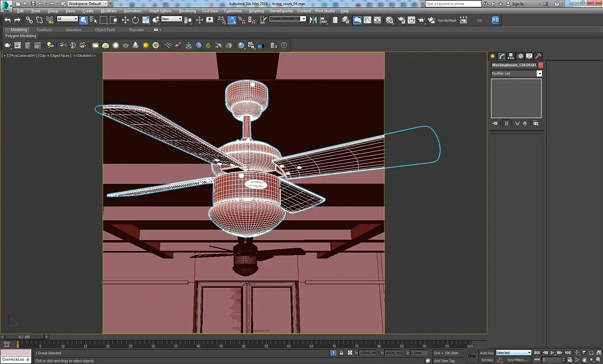This screenshot has height=364, width=603.
Task: Switch to the Hierarchy command panel tab
Action: click(511, 56)
